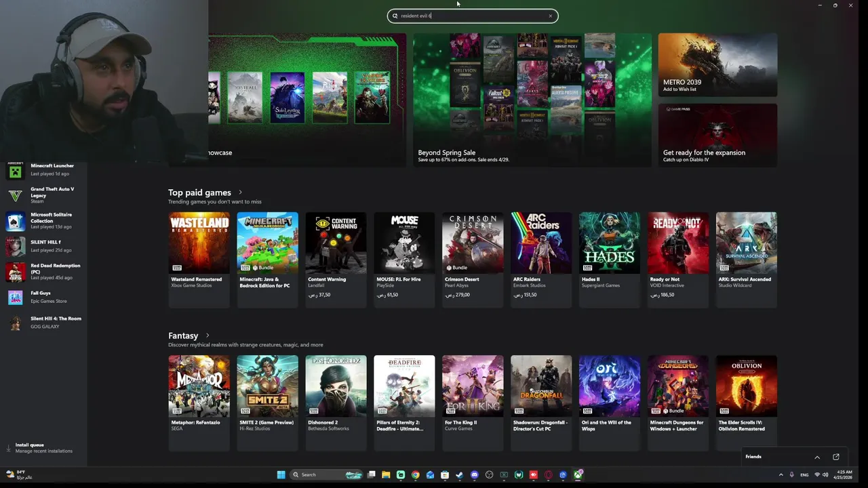Viewport: 868px width, 488px height.
Task: Clear the search box with X icon
Action: pyautogui.click(x=550, y=16)
